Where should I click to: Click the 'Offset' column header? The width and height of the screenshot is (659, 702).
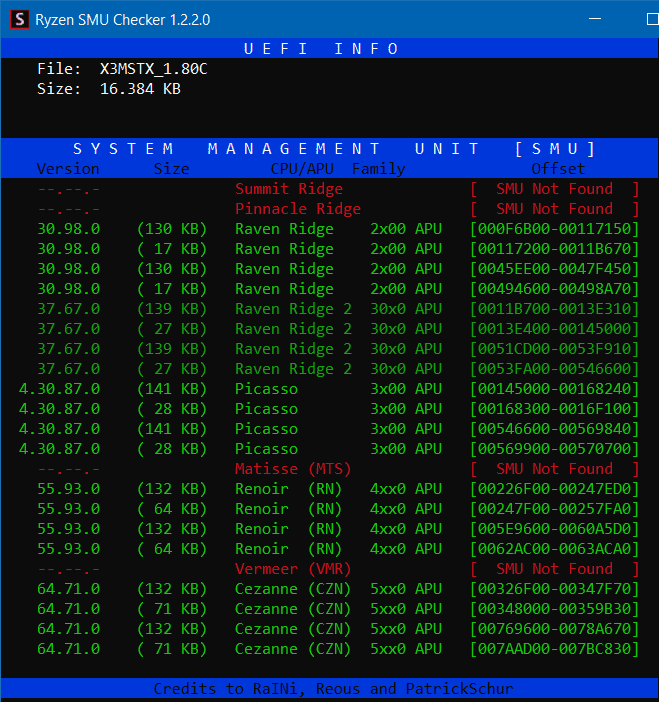[x=558, y=169]
